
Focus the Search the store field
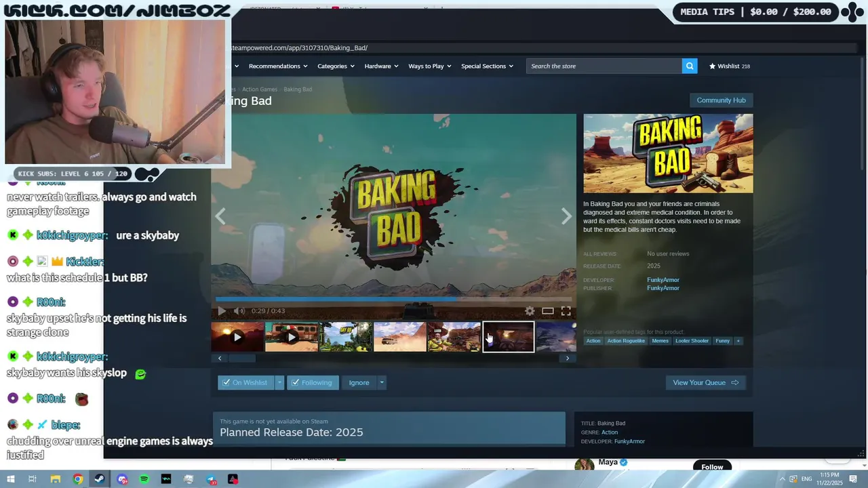604,66
